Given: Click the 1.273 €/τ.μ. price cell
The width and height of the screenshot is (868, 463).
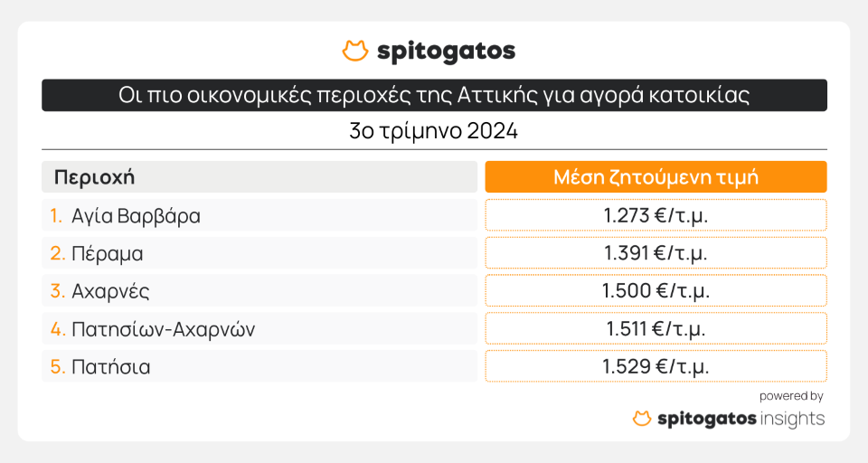Looking at the screenshot, I should point(656,216).
